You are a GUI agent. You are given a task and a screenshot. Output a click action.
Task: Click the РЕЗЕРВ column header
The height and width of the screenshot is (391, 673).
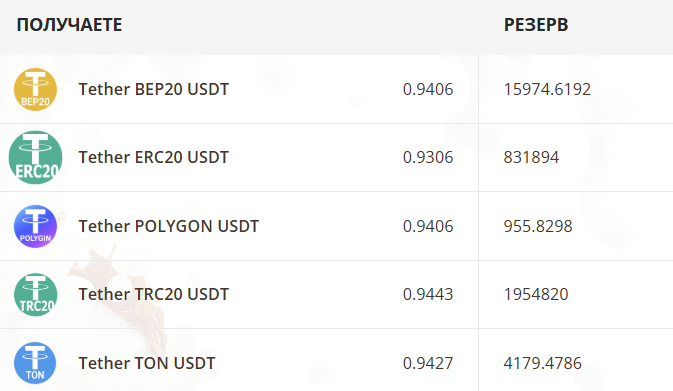point(536,25)
